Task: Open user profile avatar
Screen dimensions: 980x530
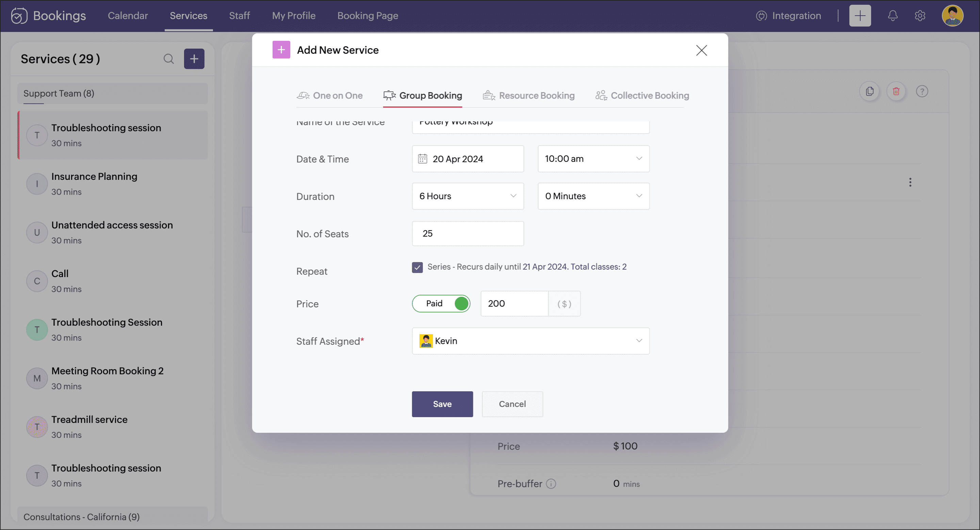Action: [953, 16]
